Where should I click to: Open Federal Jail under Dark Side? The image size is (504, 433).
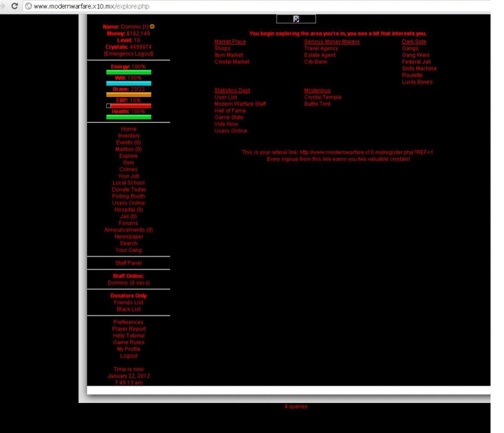[x=416, y=62]
